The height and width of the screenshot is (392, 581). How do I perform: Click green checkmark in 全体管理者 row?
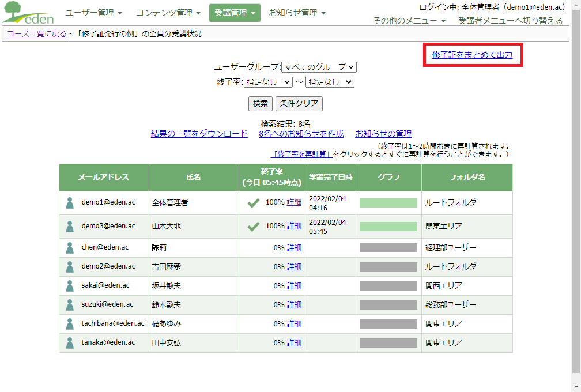(x=253, y=203)
